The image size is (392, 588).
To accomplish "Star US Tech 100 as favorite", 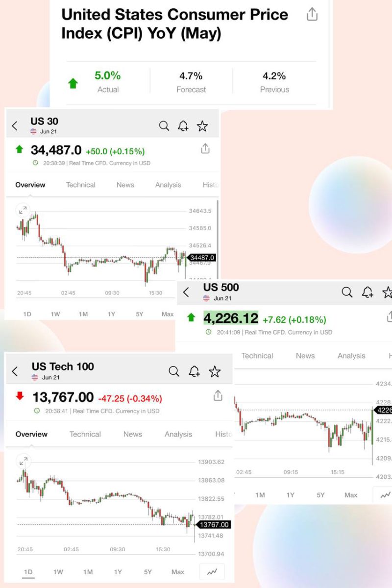I will point(215,371).
